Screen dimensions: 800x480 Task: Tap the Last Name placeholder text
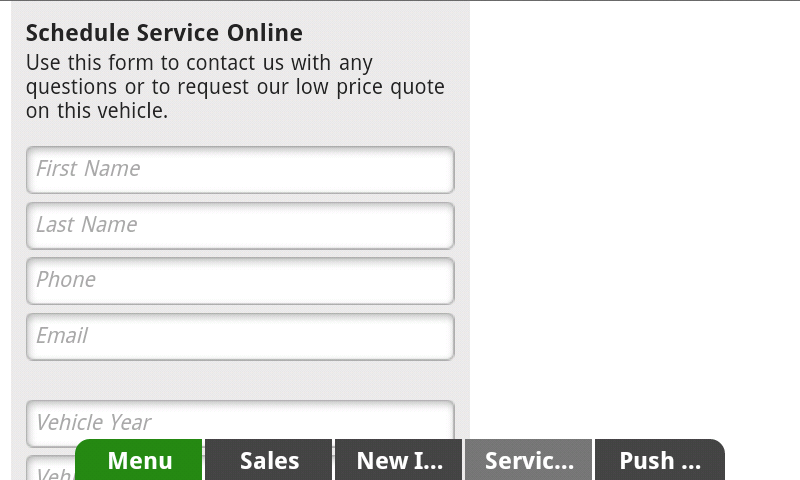[87, 224]
